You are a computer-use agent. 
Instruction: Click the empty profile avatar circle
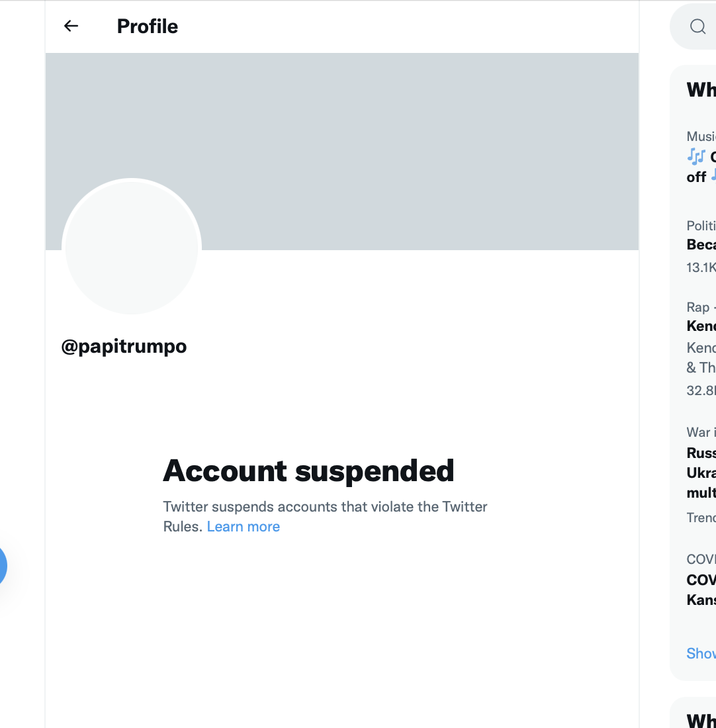tap(132, 248)
